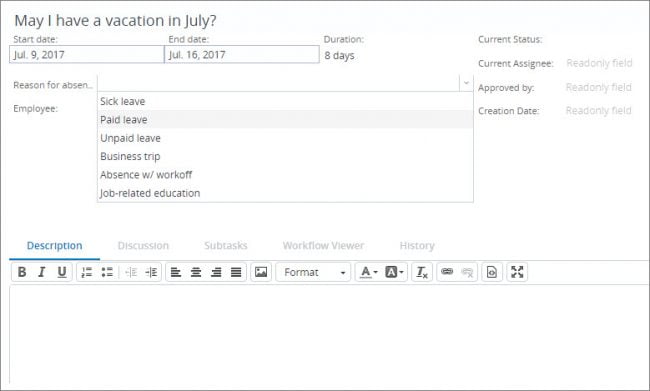Screen dimensions: 650x391
Task: Click the Approved by readonly field
Action: [599, 87]
